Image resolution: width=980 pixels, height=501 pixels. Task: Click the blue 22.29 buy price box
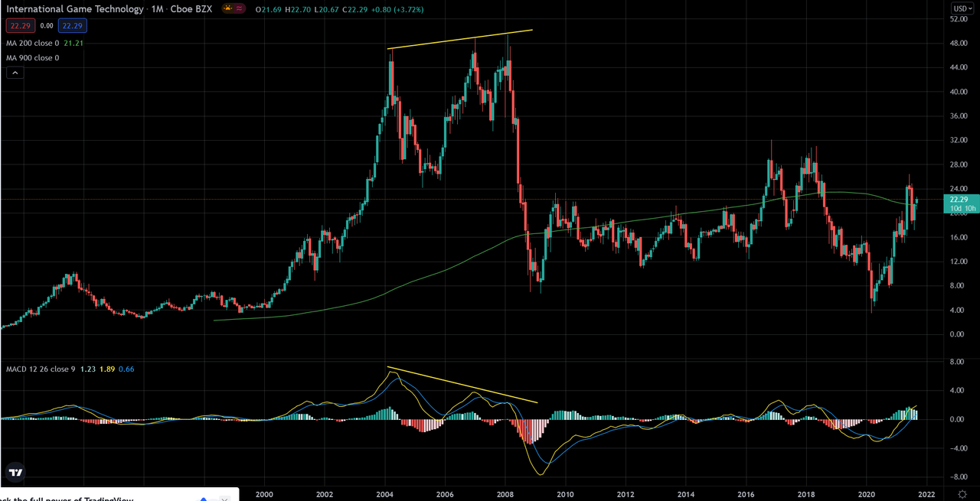point(72,26)
